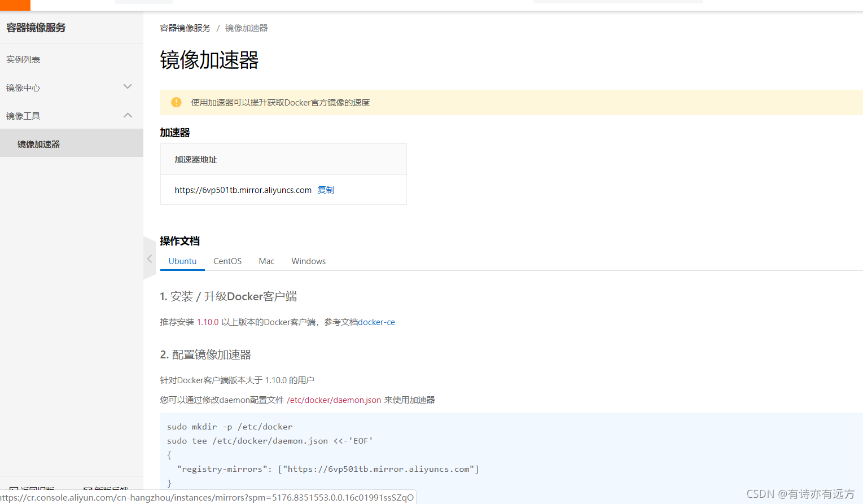Switch to the CentOS tab

227,261
